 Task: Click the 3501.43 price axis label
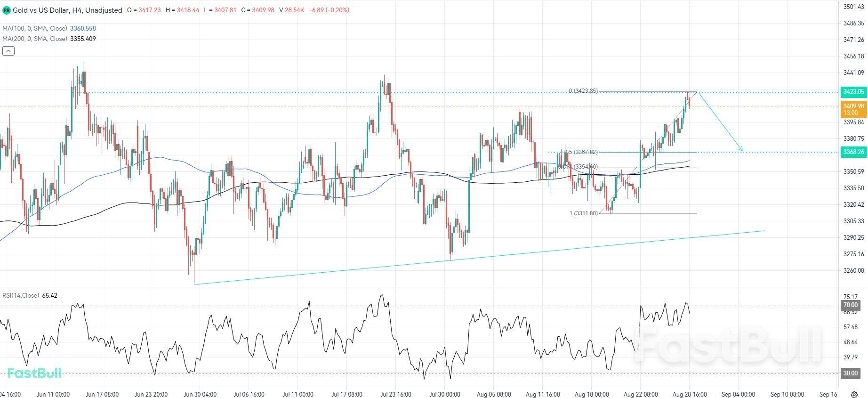853,7
